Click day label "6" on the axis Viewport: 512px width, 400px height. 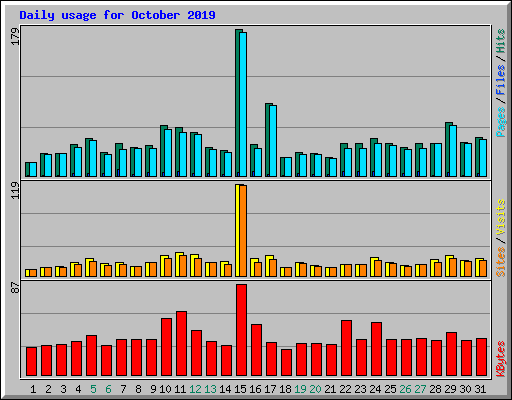(108, 389)
